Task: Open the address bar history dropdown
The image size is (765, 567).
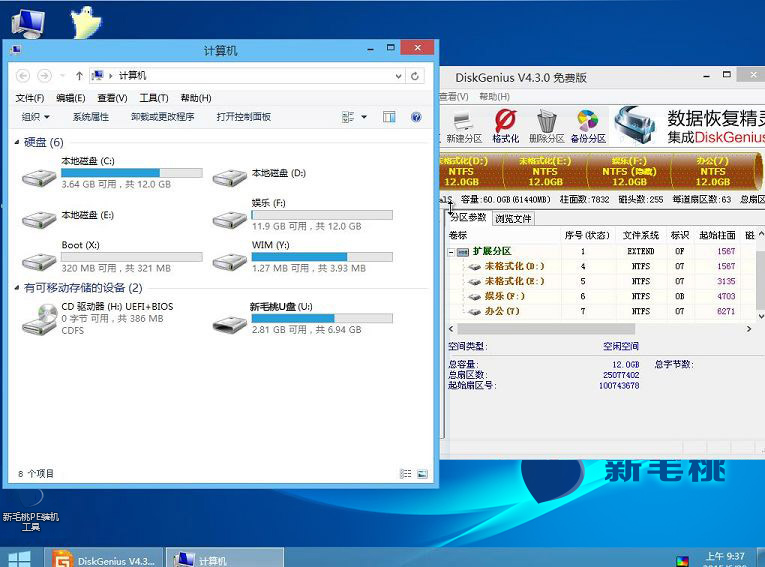Action: click(x=399, y=76)
